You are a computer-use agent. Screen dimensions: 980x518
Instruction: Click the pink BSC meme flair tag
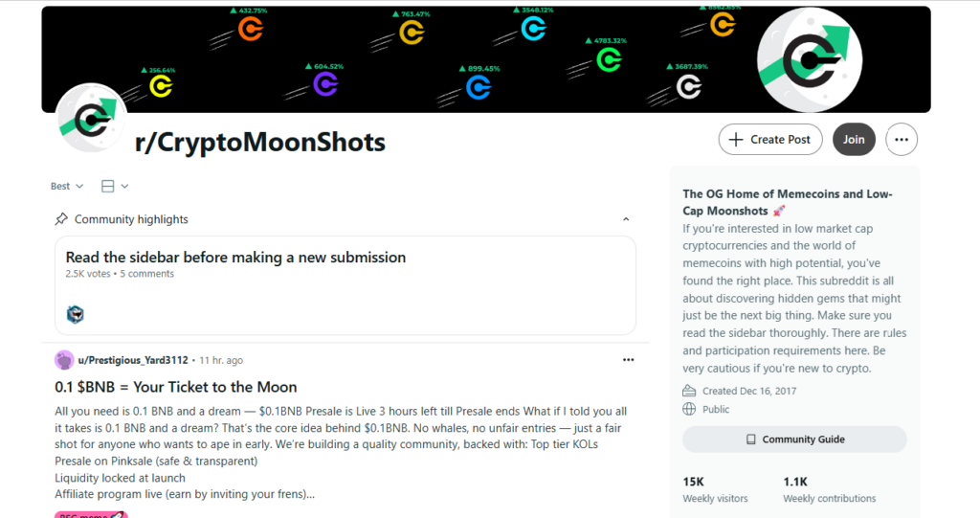(x=91, y=515)
